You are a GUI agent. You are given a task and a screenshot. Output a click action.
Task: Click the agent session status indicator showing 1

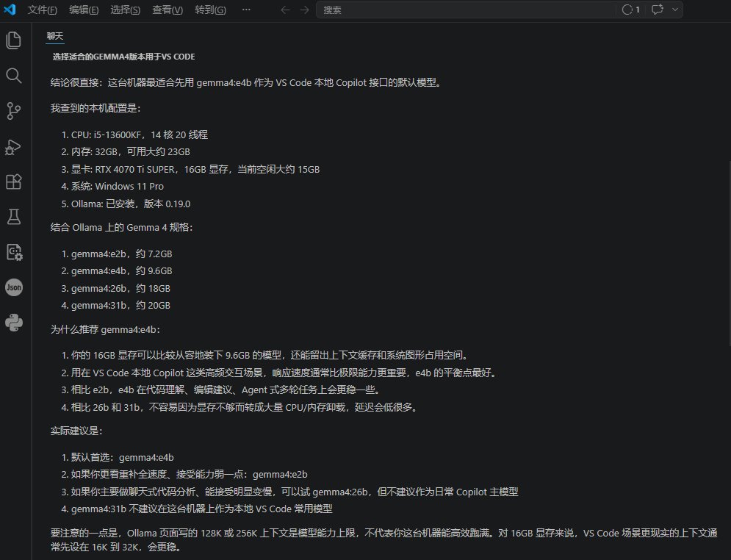coord(631,10)
